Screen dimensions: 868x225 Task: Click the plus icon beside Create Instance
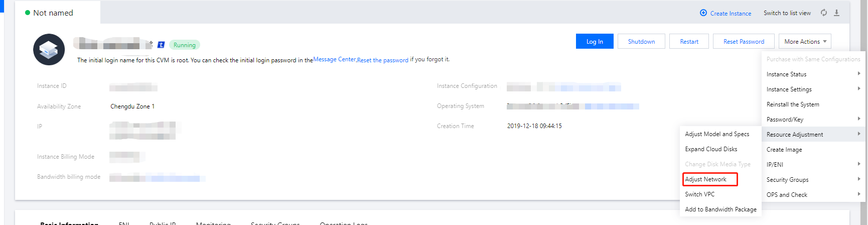coord(703,13)
